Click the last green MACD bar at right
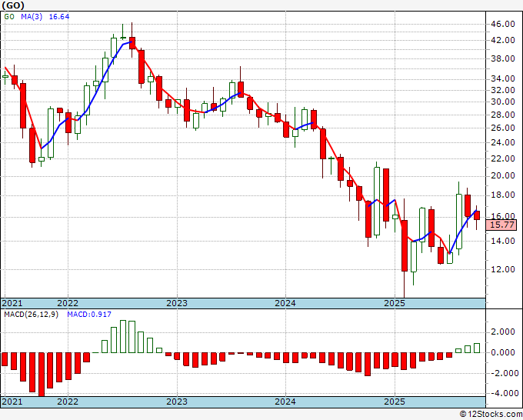Screen dimensions: 523x420 coord(477,348)
